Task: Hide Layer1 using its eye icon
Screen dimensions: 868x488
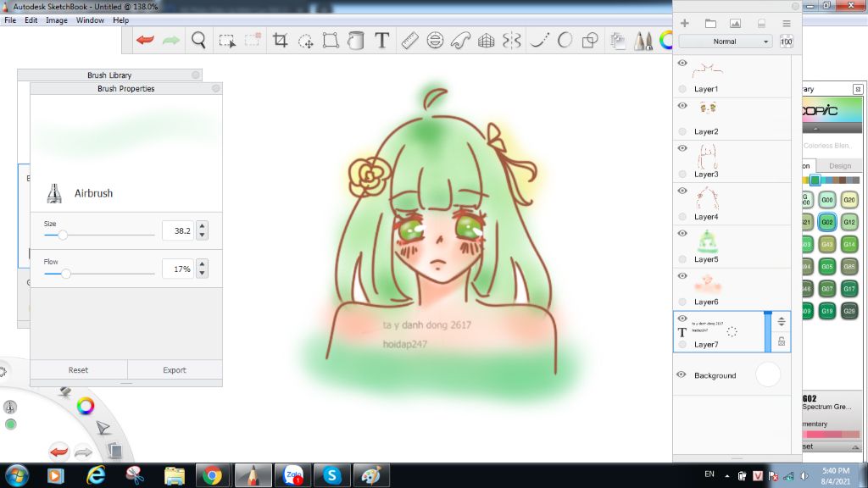Action: 682,63
